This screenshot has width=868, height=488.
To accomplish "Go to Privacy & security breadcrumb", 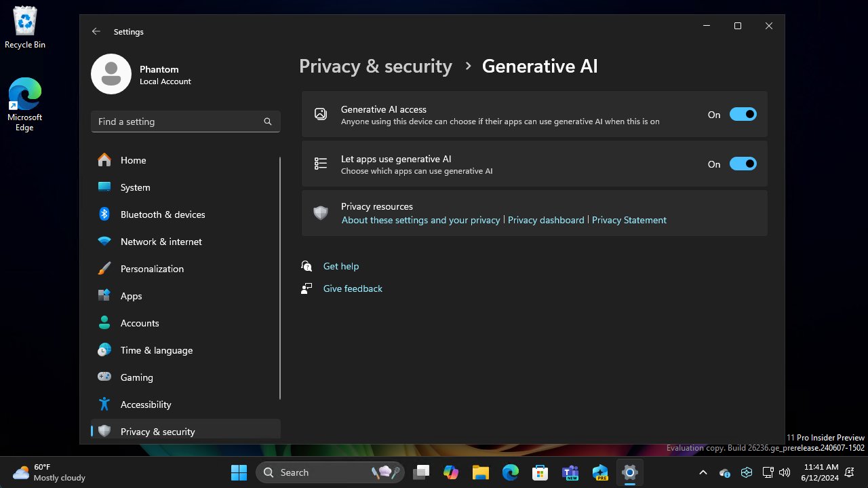I will point(375,67).
